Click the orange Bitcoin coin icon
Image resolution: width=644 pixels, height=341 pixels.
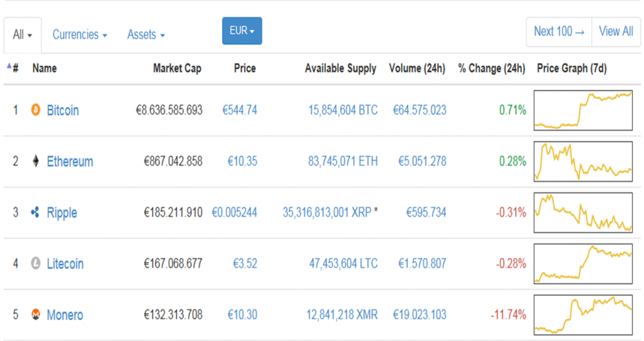coord(36,110)
